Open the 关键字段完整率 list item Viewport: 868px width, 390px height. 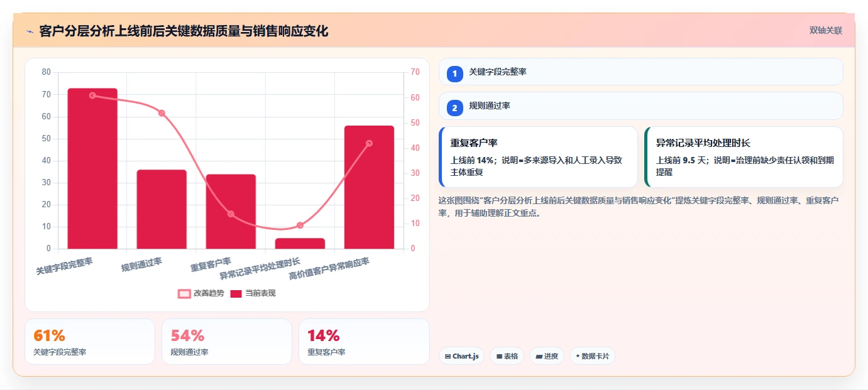pos(641,72)
